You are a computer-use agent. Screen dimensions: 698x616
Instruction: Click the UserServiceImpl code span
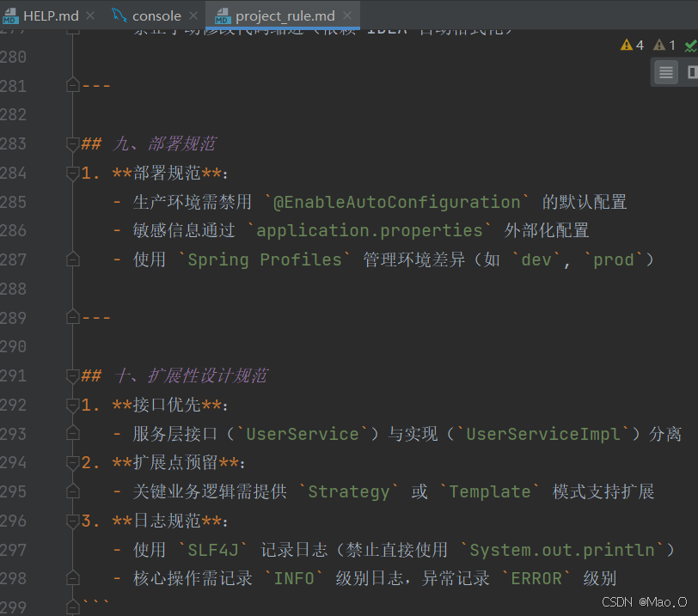[543, 434]
